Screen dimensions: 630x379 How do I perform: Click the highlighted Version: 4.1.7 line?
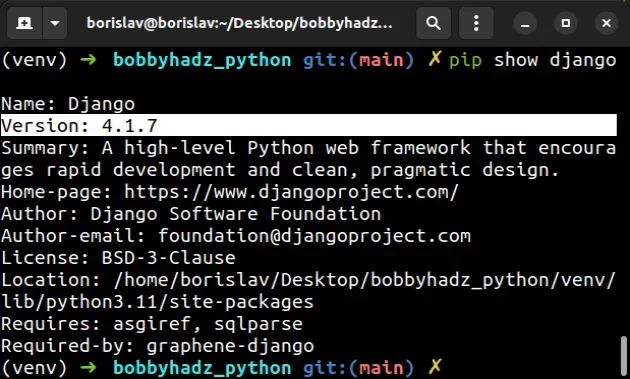click(309, 125)
